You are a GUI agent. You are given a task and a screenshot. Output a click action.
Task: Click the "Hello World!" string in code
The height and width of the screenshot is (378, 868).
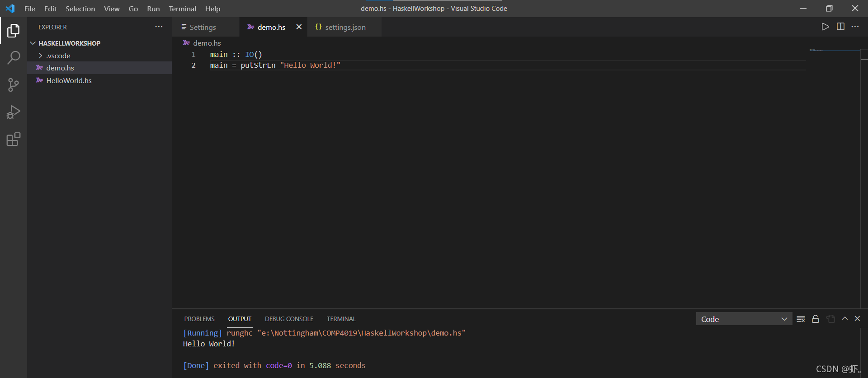click(310, 65)
